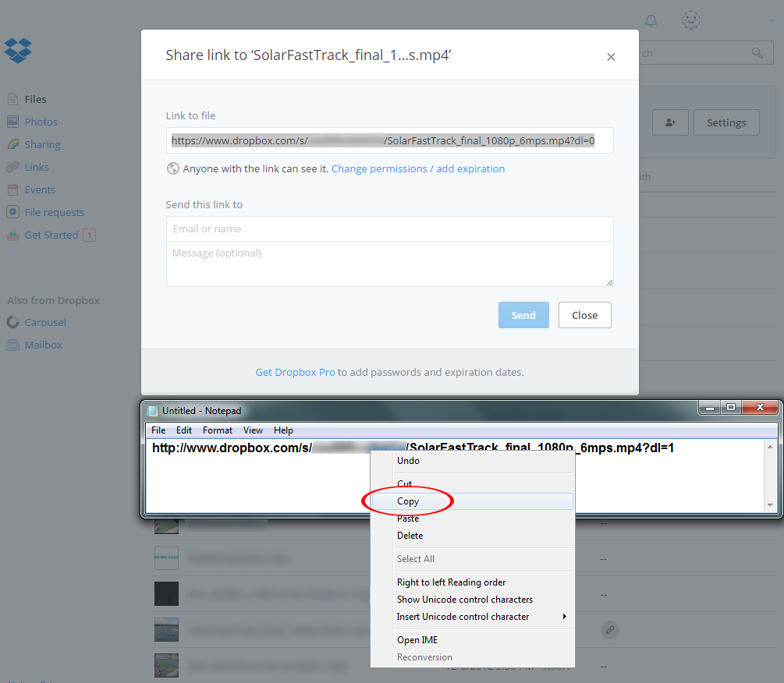Open the Help menu in Notepad
This screenshot has height=683, width=784.
coord(283,430)
